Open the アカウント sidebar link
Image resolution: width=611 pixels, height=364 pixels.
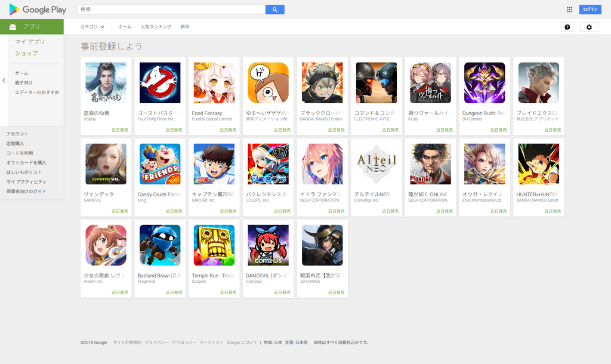click(17, 134)
